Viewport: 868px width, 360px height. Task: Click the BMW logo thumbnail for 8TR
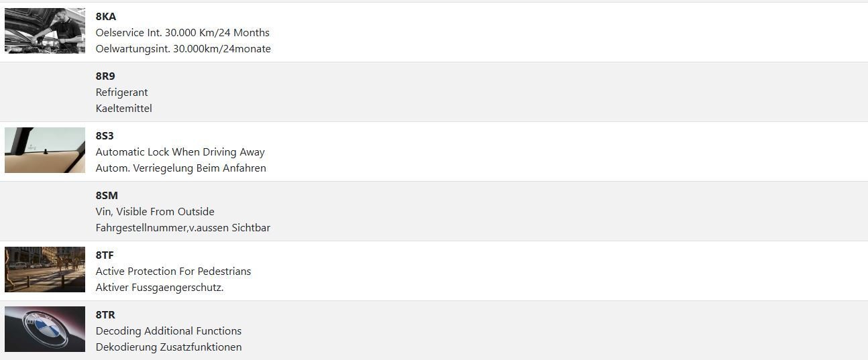45,329
